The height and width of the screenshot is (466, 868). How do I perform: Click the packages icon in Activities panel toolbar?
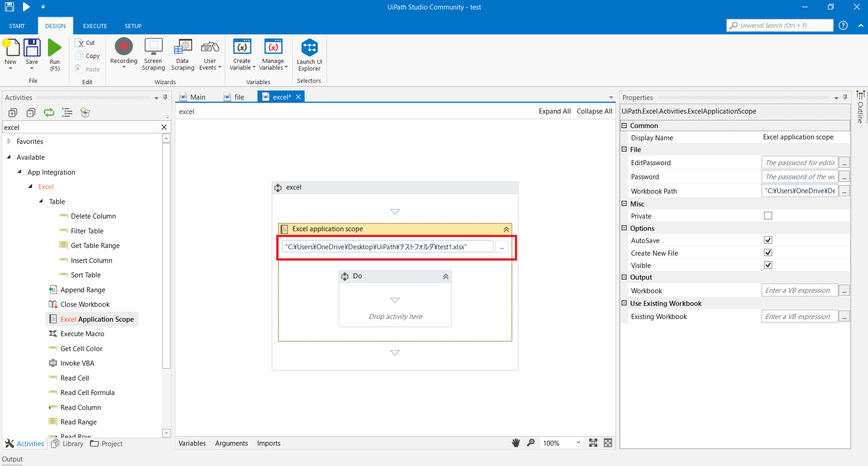[x=85, y=113]
